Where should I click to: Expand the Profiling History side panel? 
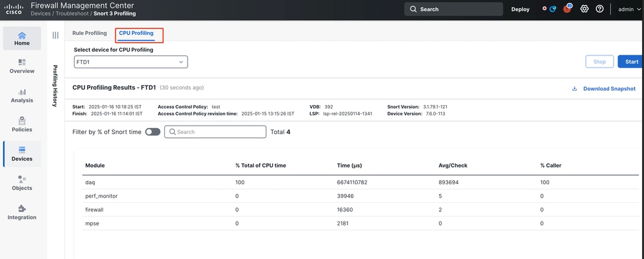pos(55,86)
